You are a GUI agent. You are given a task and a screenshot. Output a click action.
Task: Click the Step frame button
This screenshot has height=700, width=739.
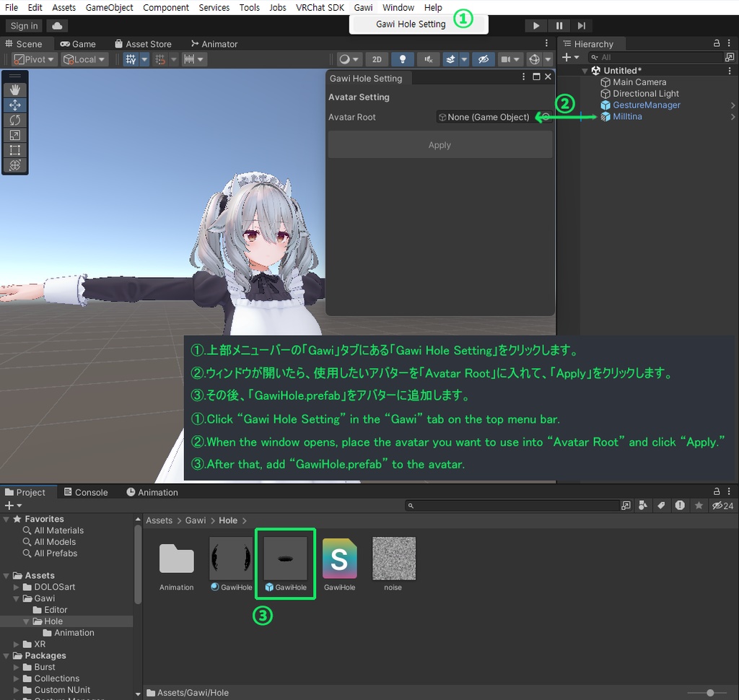point(582,26)
